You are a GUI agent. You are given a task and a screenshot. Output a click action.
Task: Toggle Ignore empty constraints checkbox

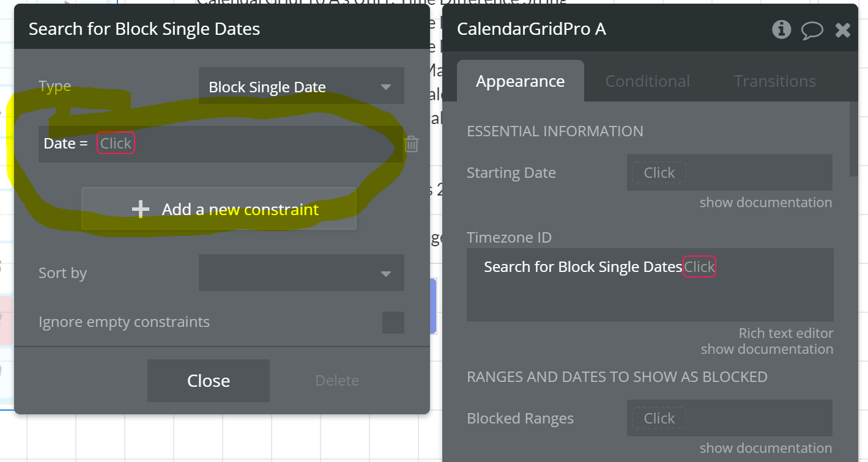393,322
